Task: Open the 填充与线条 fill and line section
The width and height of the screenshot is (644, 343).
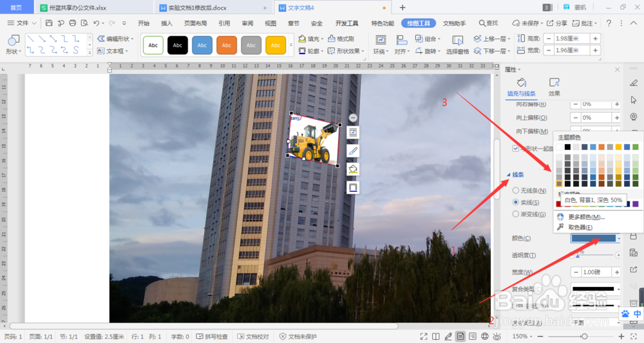Action: click(521, 88)
